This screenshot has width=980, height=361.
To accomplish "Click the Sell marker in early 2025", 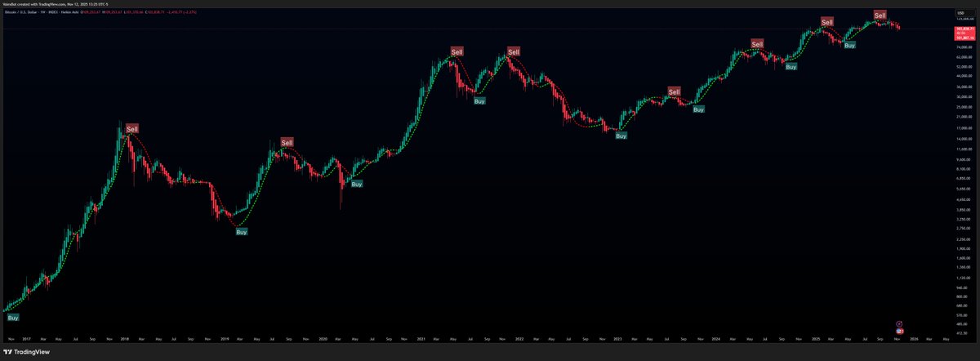I will pos(827,22).
